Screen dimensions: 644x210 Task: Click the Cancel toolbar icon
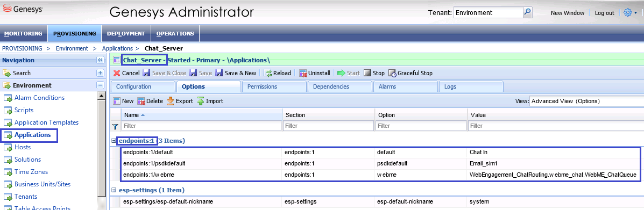117,73
